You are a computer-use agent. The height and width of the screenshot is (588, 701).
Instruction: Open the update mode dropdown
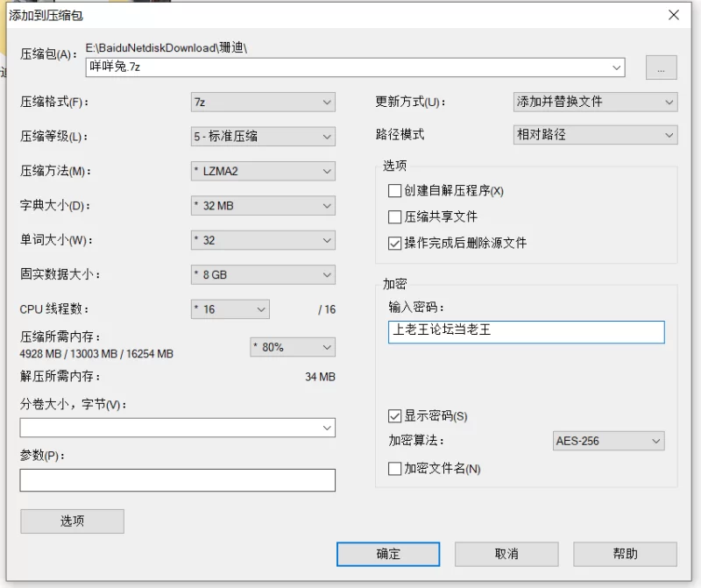[596, 102]
